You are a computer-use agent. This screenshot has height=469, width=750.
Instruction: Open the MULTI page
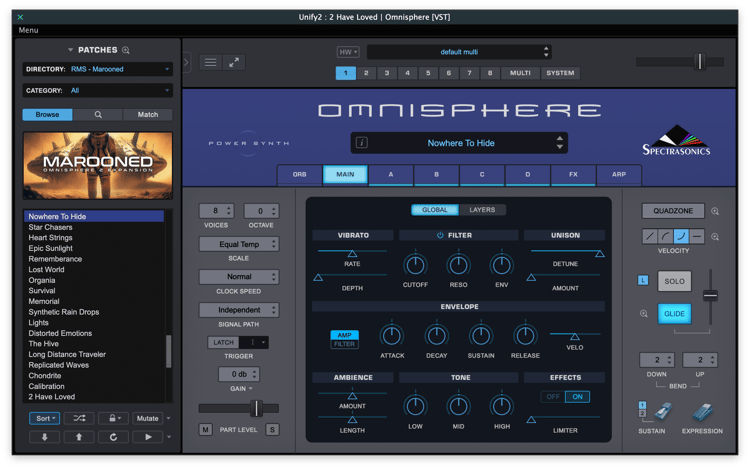click(520, 73)
